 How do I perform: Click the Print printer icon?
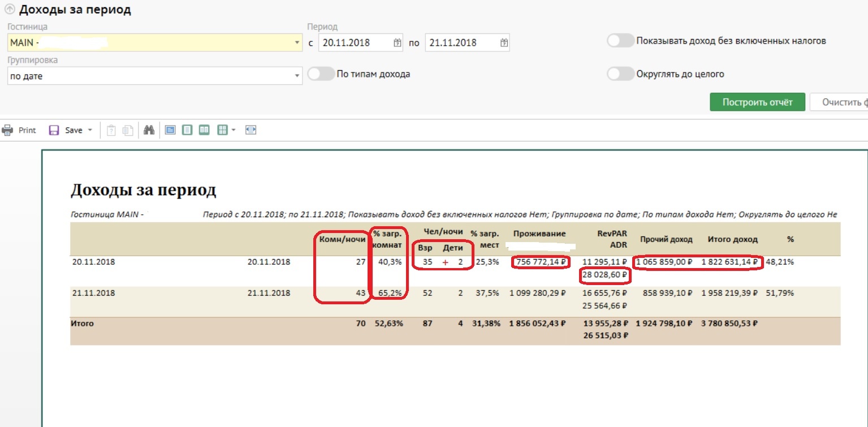pos(7,130)
